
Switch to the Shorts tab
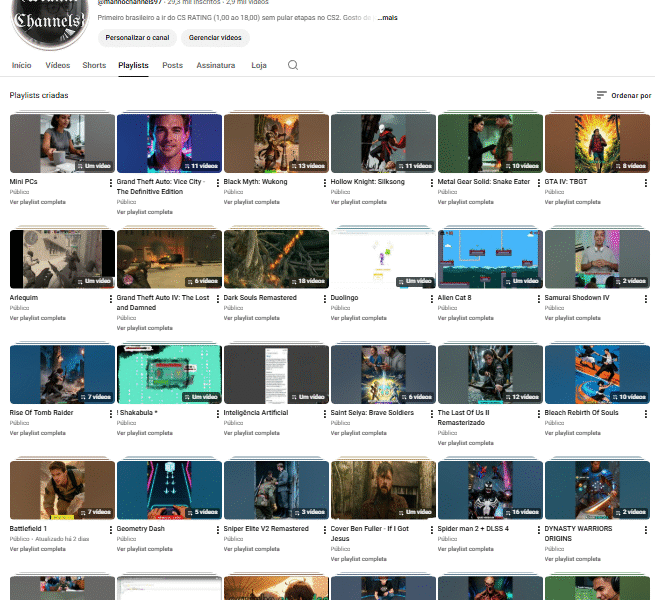coord(94,65)
